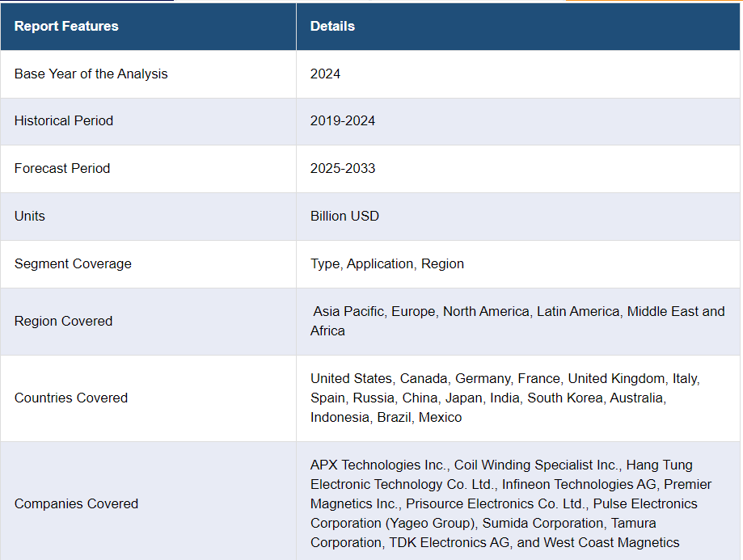The image size is (743, 560).
Task: Click the Details column header
Action: [x=332, y=26]
